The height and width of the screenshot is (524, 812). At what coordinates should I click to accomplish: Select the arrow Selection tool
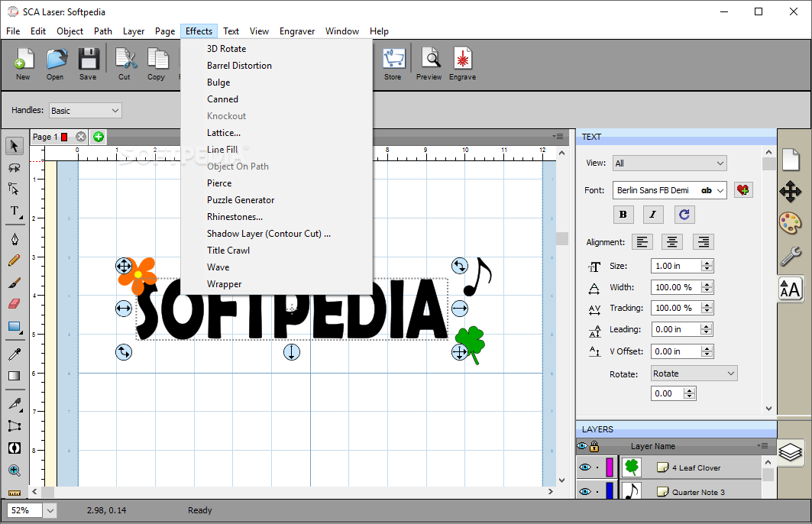tap(15, 146)
